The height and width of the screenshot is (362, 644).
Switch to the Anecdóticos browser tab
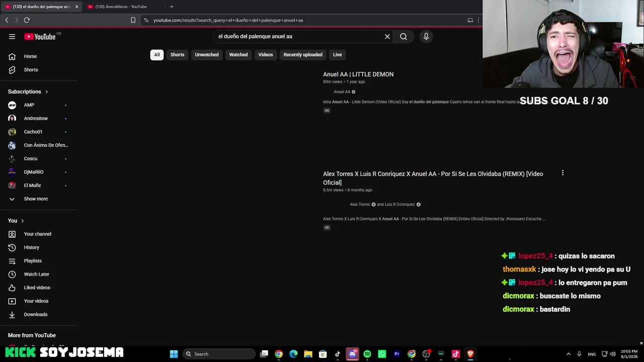[121, 7]
